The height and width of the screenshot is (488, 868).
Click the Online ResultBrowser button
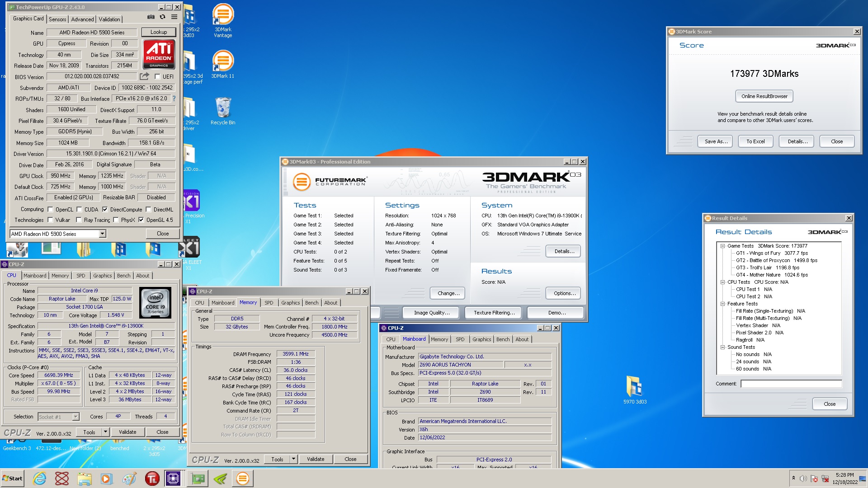coord(764,96)
